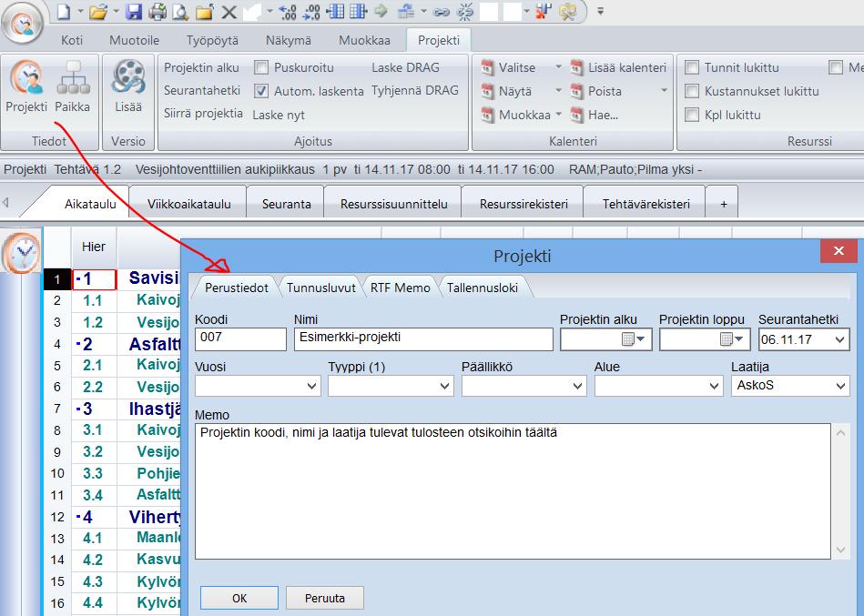Click Lisää kalenteri calendar icon
The width and height of the screenshot is (864, 616).
[576, 67]
